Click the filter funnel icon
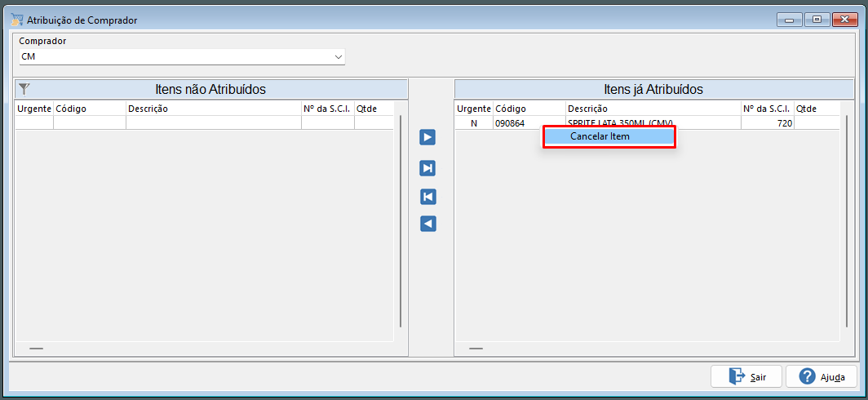The height and width of the screenshot is (400, 868). point(23,89)
